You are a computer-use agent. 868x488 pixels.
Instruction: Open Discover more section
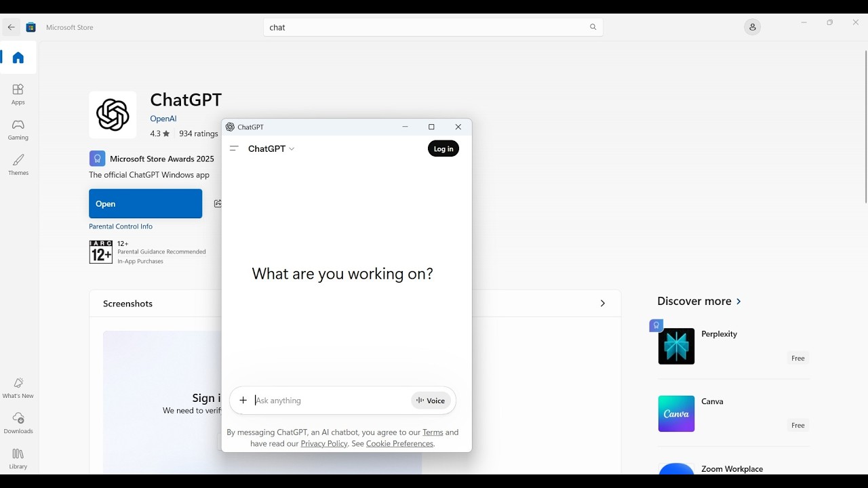699,301
